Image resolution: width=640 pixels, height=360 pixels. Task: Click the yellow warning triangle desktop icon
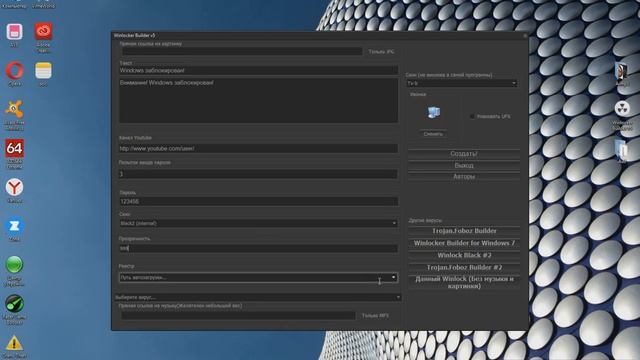(x=14, y=343)
